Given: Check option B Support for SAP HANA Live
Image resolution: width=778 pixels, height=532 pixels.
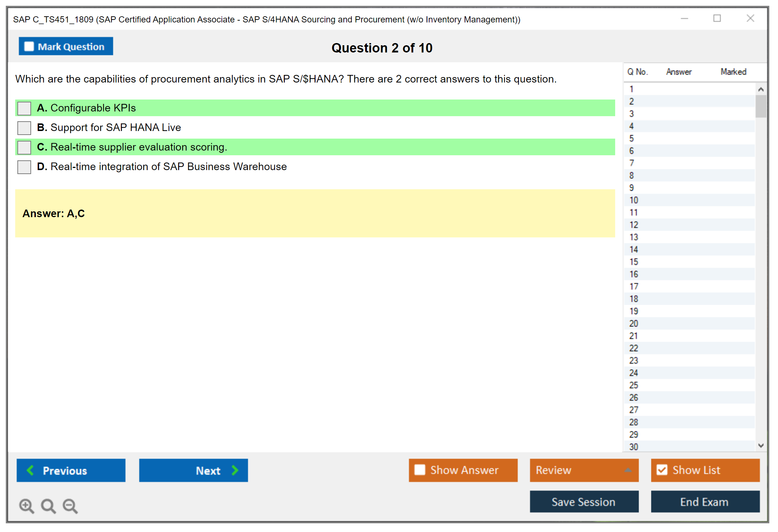Looking at the screenshot, I should pyautogui.click(x=24, y=128).
